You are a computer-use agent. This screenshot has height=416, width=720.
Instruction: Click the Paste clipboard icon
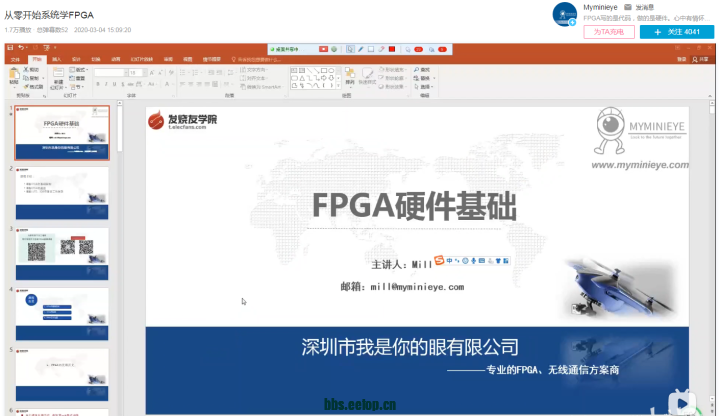(x=14, y=74)
